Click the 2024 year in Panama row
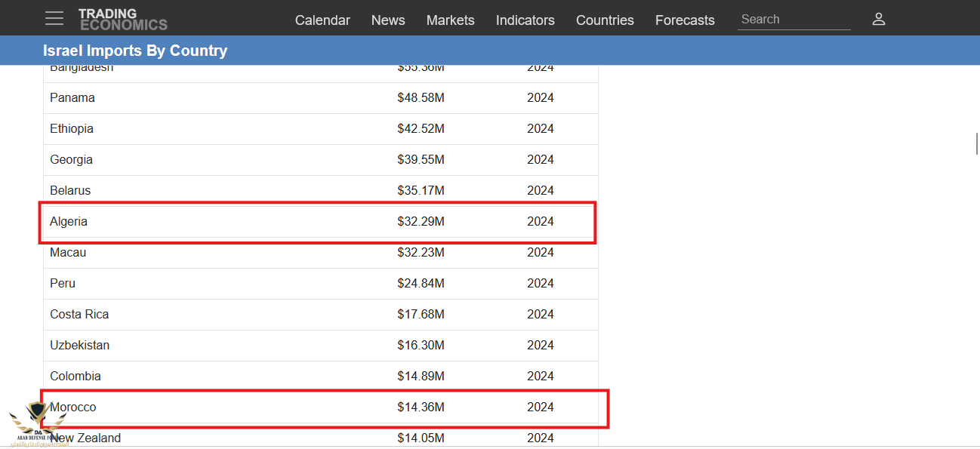980x449 pixels. click(541, 98)
